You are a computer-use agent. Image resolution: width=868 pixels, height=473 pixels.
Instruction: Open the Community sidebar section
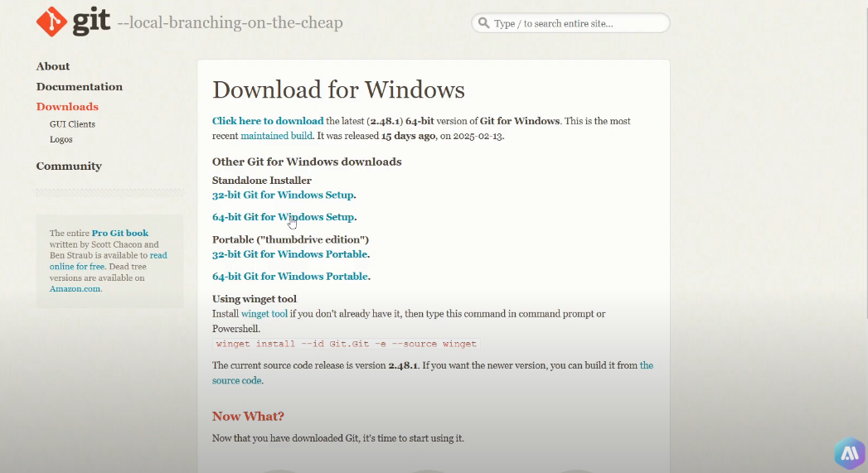[69, 166]
